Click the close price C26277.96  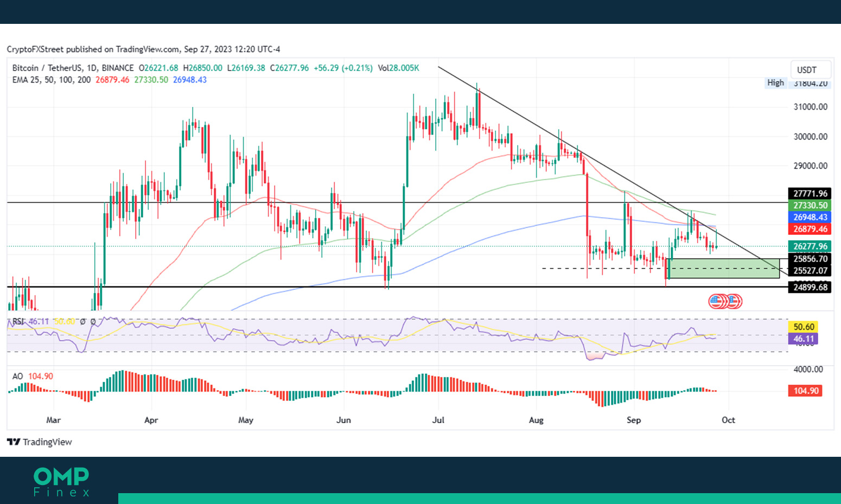pos(290,68)
